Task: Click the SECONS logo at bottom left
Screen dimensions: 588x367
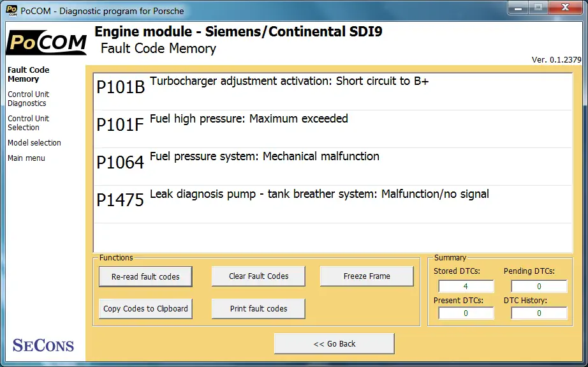Action: point(43,345)
